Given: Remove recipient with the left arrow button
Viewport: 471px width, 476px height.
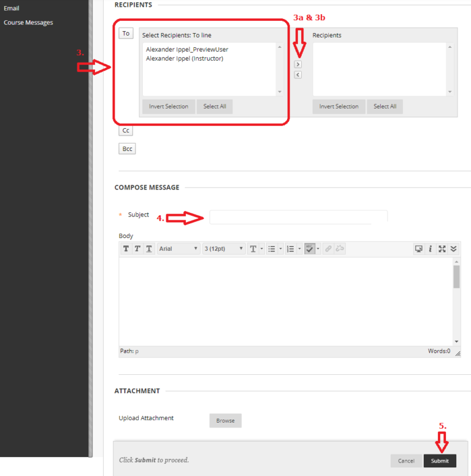Looking at the screenshot, I should (298, 75).
